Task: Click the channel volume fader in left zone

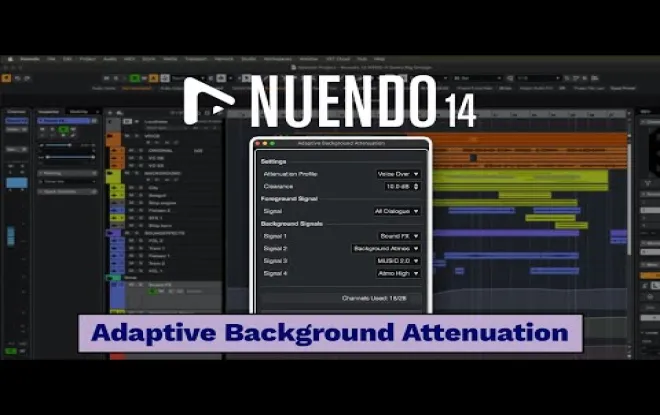Action: (11, 236)
